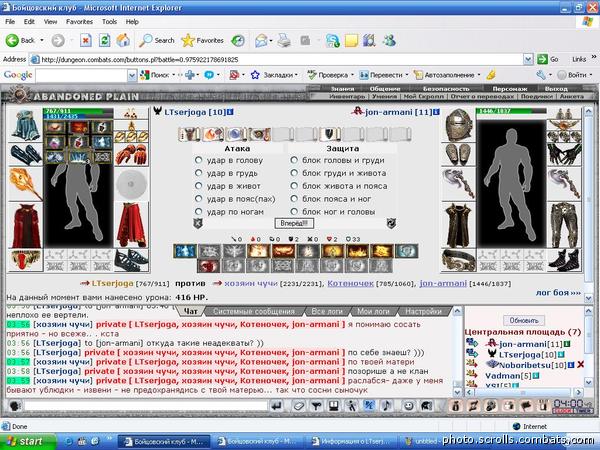600x450 pixels.
Task: Select attack radio 'удар в пояс(пах)'
Action: click(198, 199)
